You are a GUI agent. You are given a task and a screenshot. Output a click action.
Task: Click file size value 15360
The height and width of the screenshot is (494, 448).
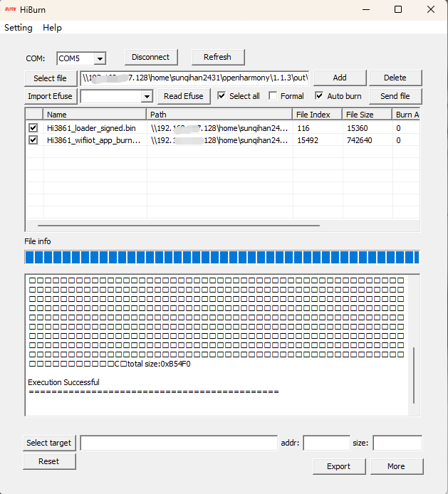point(358,128)
